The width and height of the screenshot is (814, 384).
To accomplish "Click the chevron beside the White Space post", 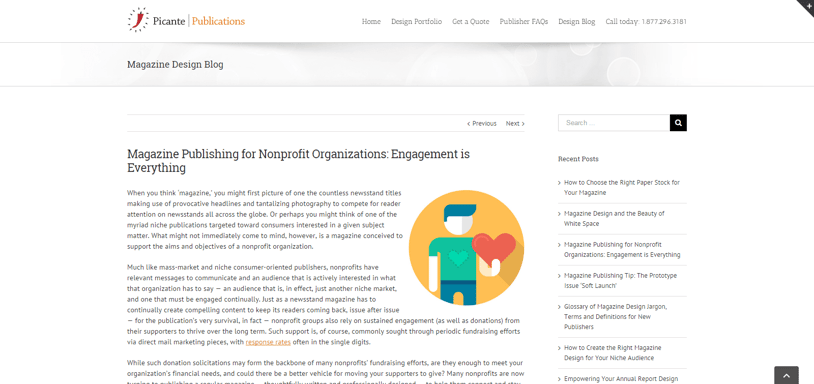I will pyautogui.click(x=560, y=214).
